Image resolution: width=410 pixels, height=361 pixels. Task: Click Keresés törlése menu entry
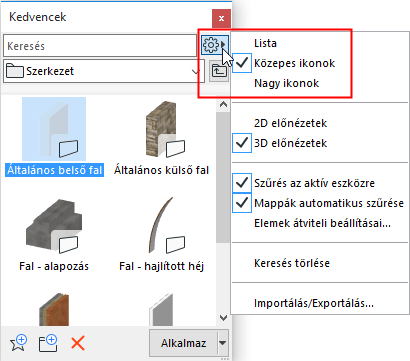(x=292, y=263)
